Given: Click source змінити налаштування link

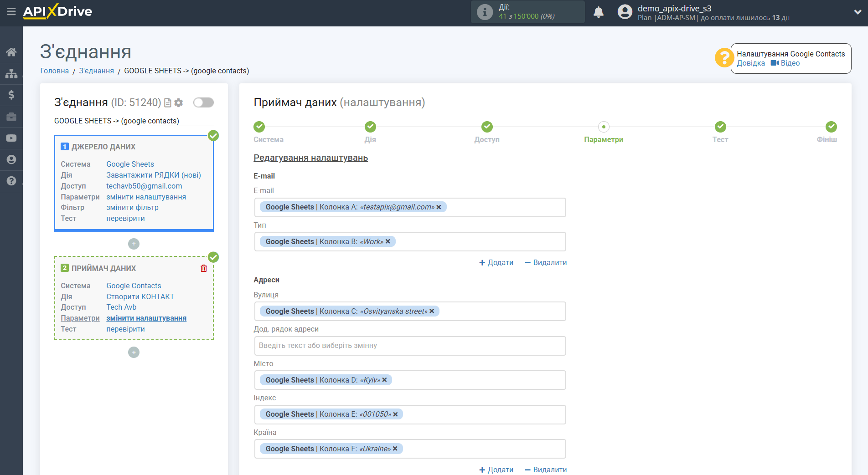Looking at the screenshot, I should (x=146, y=197).
